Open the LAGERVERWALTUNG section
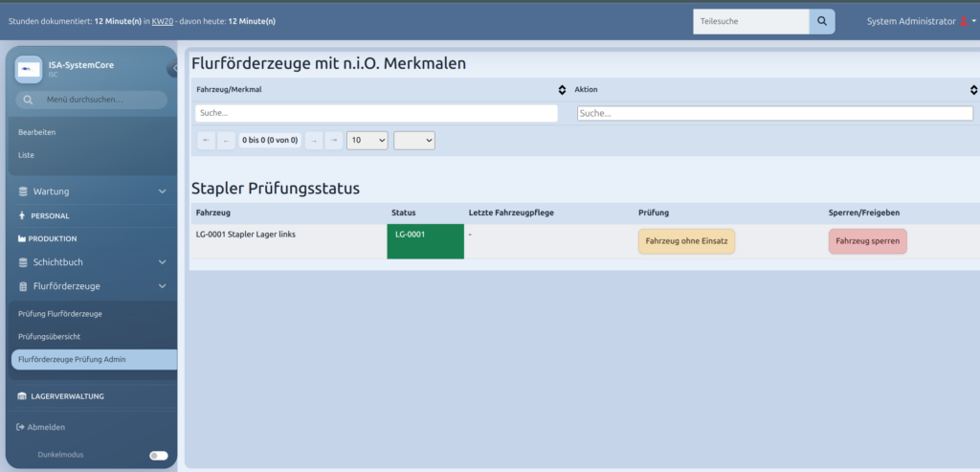The image size is (980, 472). pyautogui.click(x=68, y=395)
